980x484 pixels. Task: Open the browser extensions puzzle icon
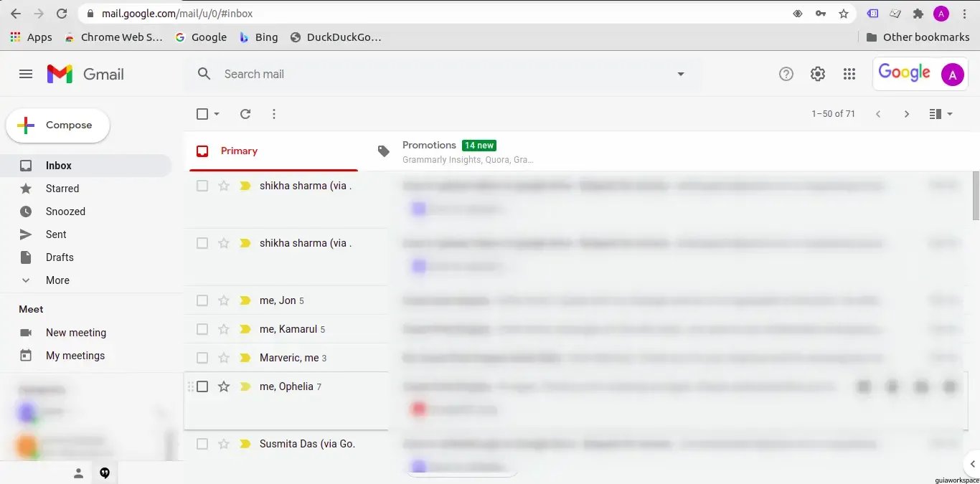click(918, 14)
